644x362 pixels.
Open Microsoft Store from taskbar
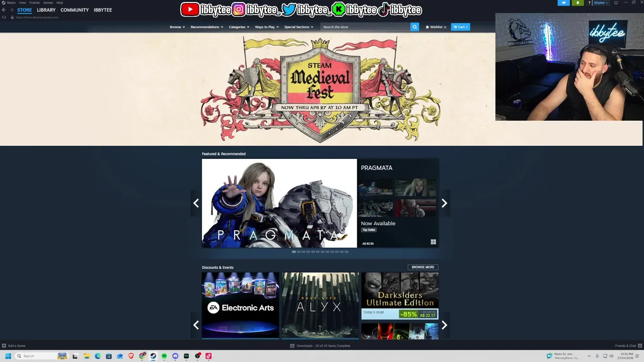coord(109,356)
